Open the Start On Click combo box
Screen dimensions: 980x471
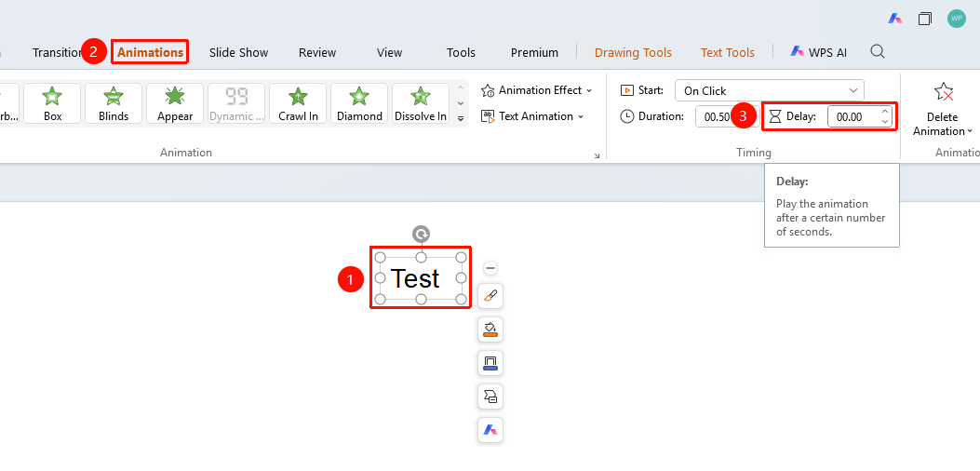coord(770,90)
